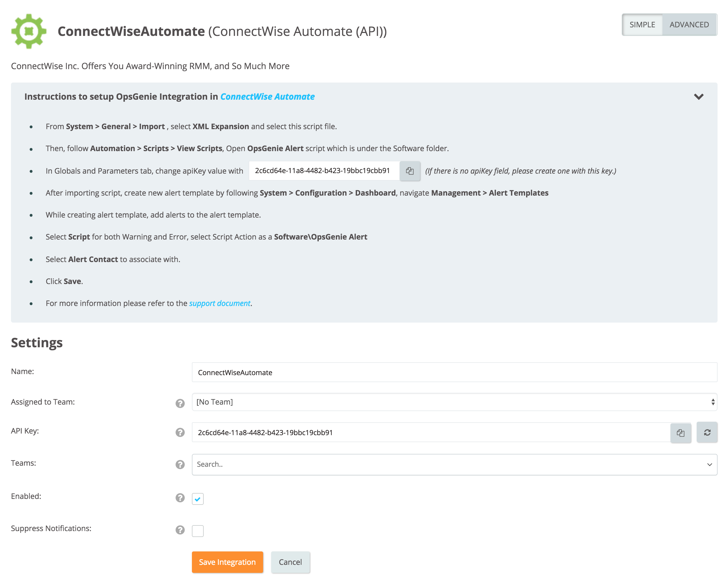Switch to the ADVANCED view tab
The image size is (728, 586).
coord(689,25)
